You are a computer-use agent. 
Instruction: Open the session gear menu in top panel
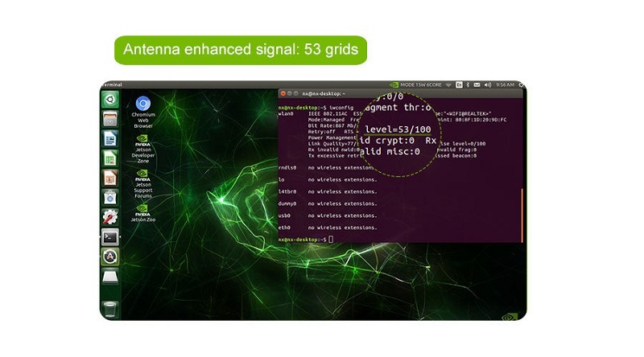[521, 85]
